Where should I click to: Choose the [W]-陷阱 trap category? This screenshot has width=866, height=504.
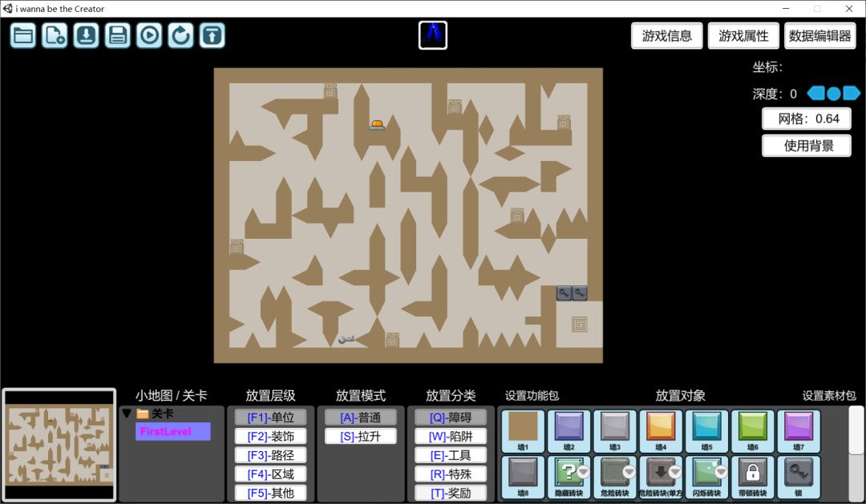(x=450, y=437)
